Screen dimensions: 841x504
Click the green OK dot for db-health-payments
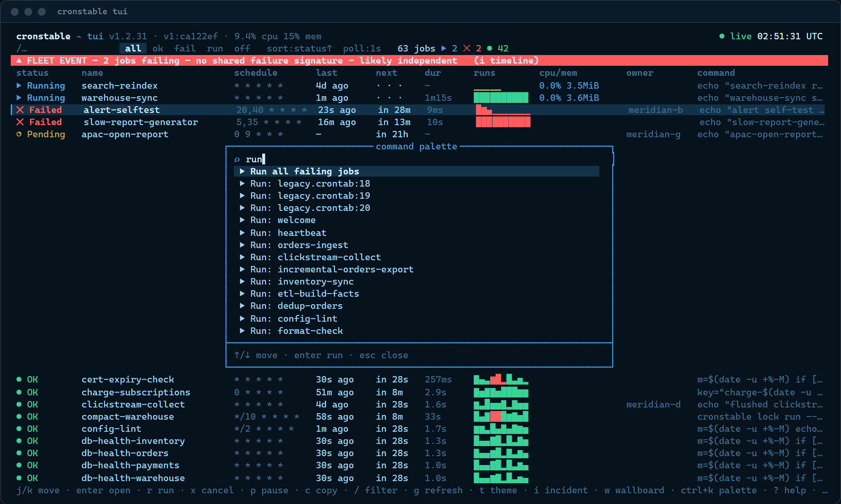pyautogui.click(x=19, y=465)
